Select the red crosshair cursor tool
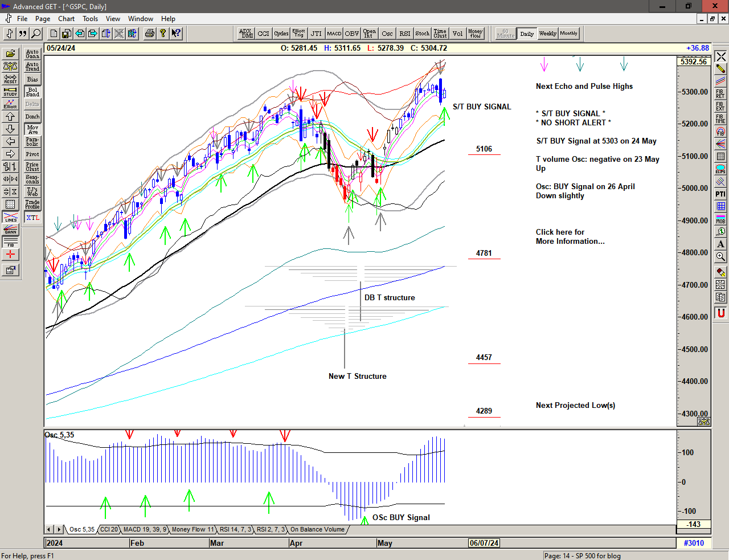729x560 pixels. (x=10, y=255)
